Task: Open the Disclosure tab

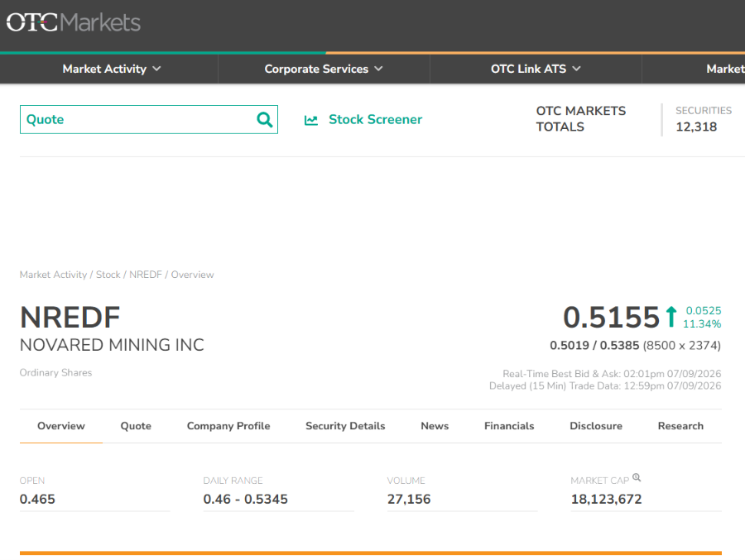Action: (x=596, y=425)
